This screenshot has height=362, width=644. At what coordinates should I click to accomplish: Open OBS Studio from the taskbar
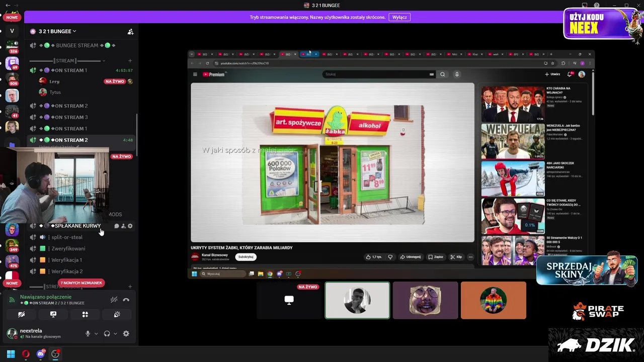coord(55,354)
